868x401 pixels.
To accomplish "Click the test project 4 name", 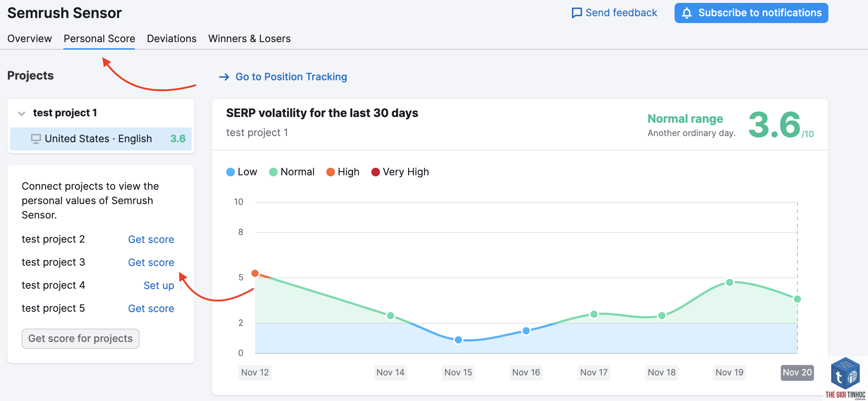I will coord(53,285).
